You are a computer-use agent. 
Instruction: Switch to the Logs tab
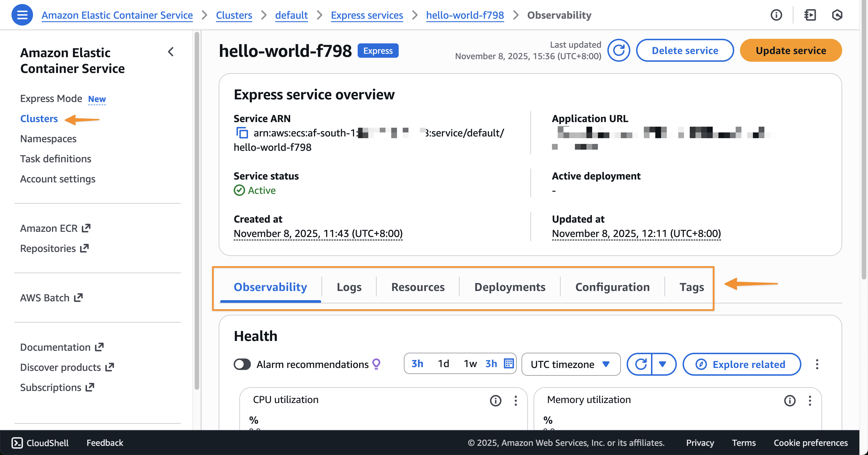[x=349, y=287]
